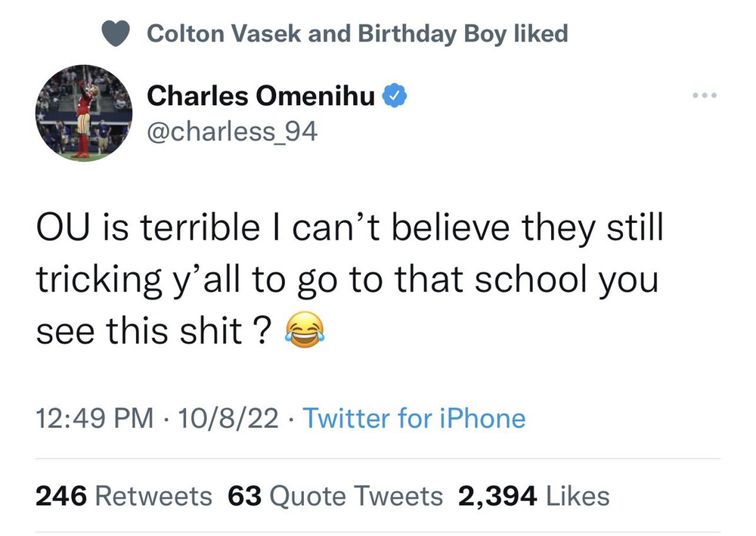Click the crying-laughing emoji in the tweet

click(305, 330)
